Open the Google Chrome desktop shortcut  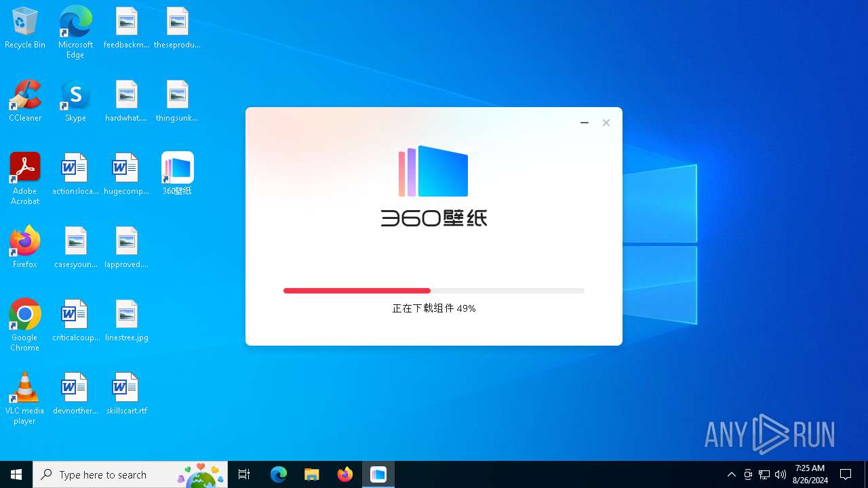pyautogui.click(x=25, y=325)
